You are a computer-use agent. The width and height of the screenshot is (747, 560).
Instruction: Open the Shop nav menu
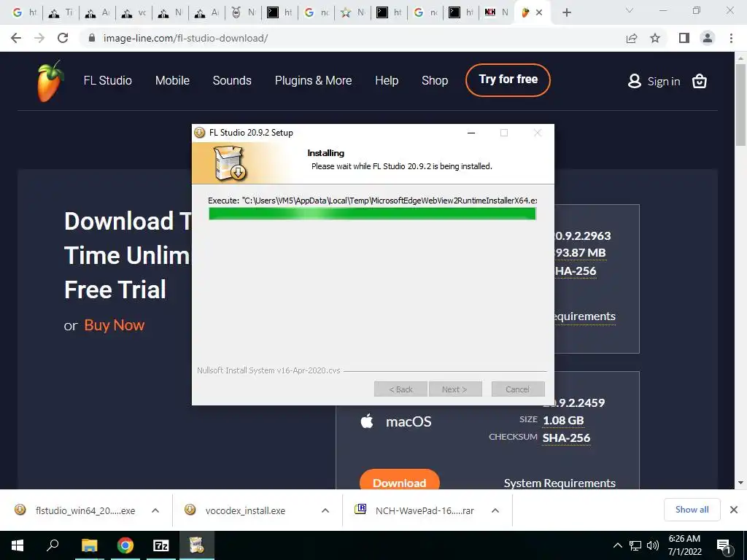pos(435,80)
